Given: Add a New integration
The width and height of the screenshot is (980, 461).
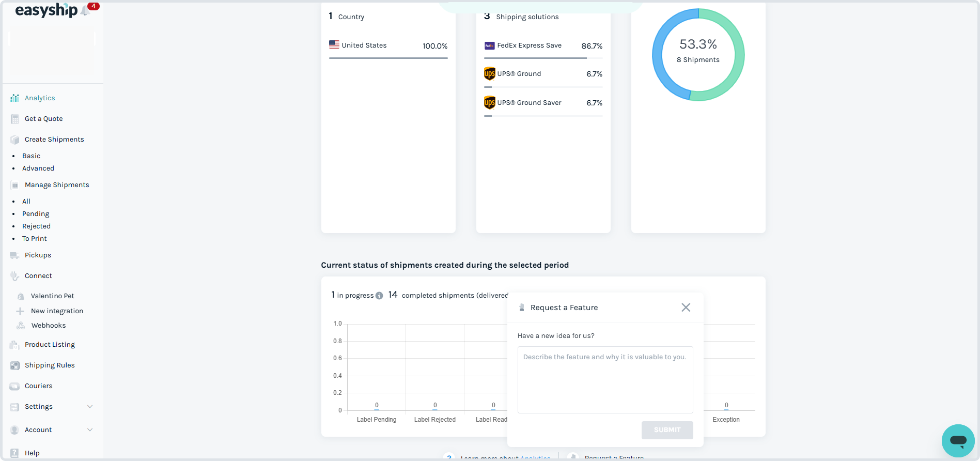Looking at the screenshot, I should 57,311.
